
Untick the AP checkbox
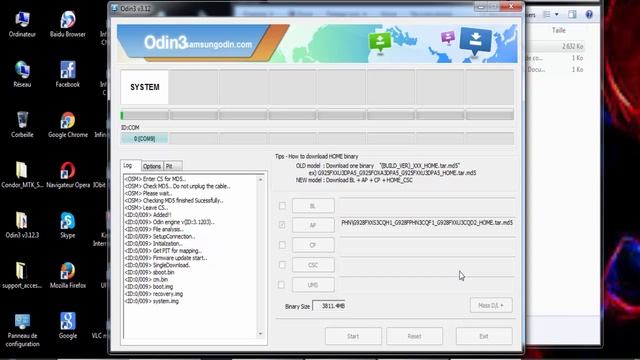tap(282, 225)
